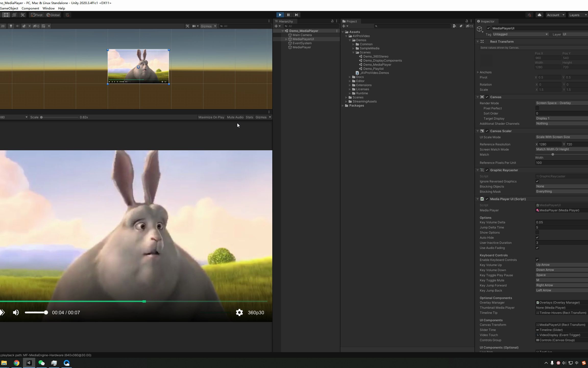Image resolution: width=588 pixels, height=368 pixels.
Task: Expand the Common folder
Action: (x=353, y=44)
